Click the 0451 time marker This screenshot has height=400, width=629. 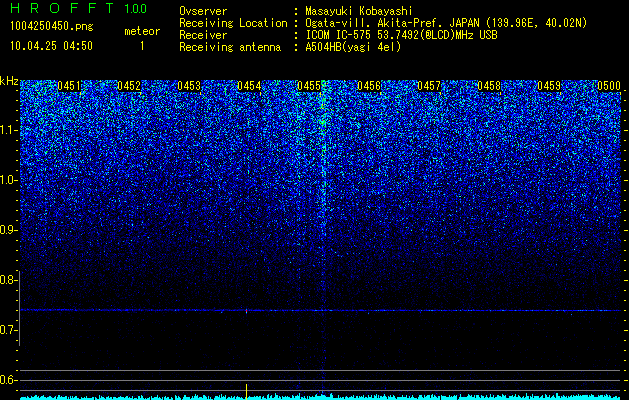click(69, 86)
